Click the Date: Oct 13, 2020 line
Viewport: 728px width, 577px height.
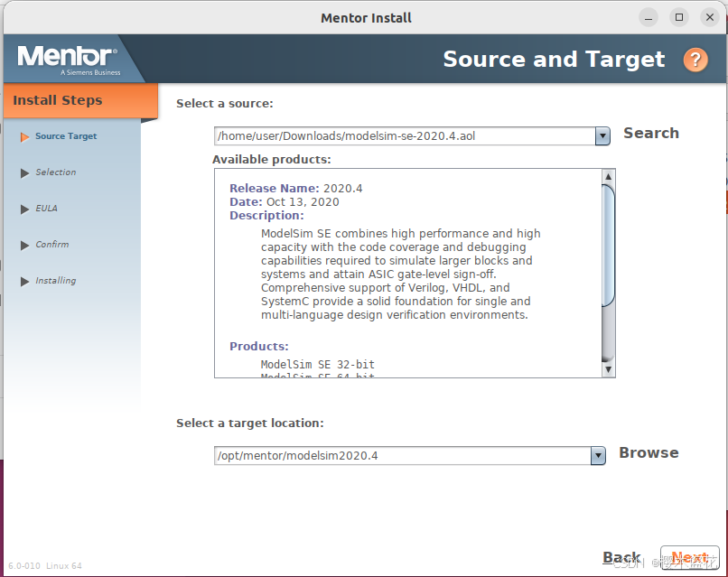click(285, 202)
